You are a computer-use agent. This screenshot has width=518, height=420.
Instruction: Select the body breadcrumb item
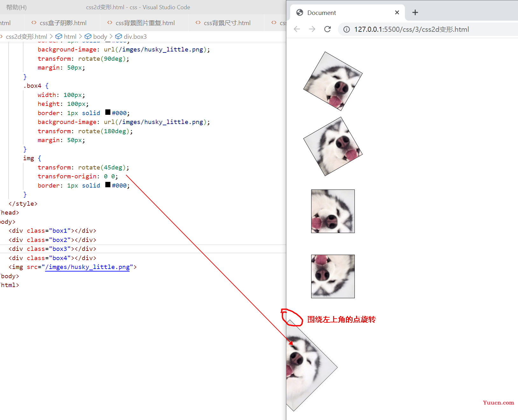point(100,37)
